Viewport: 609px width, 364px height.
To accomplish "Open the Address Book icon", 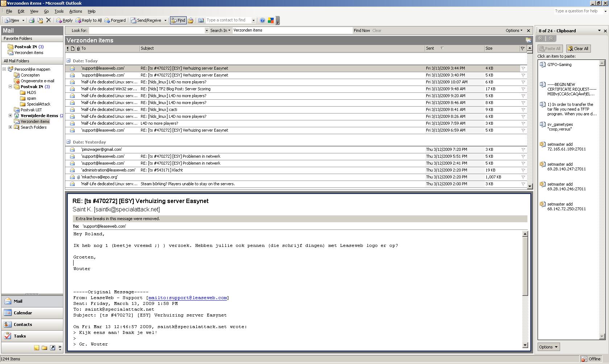I will click(201, 20).
